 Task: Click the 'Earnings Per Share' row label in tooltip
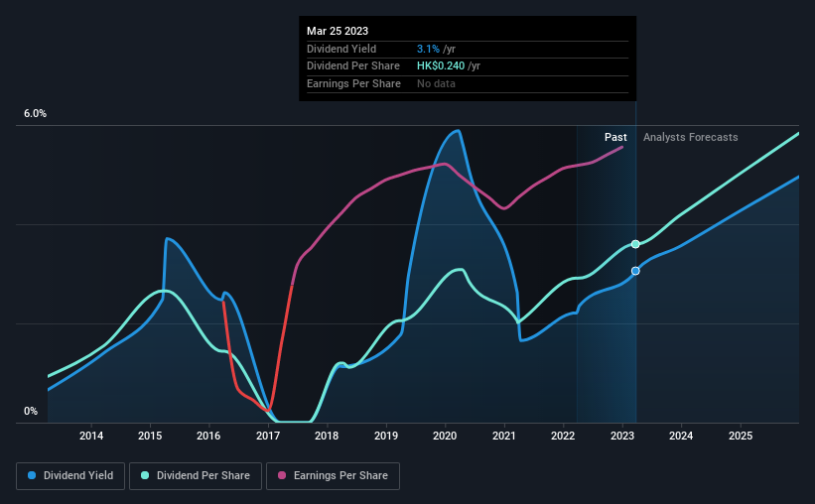click(x=353, y=83)
